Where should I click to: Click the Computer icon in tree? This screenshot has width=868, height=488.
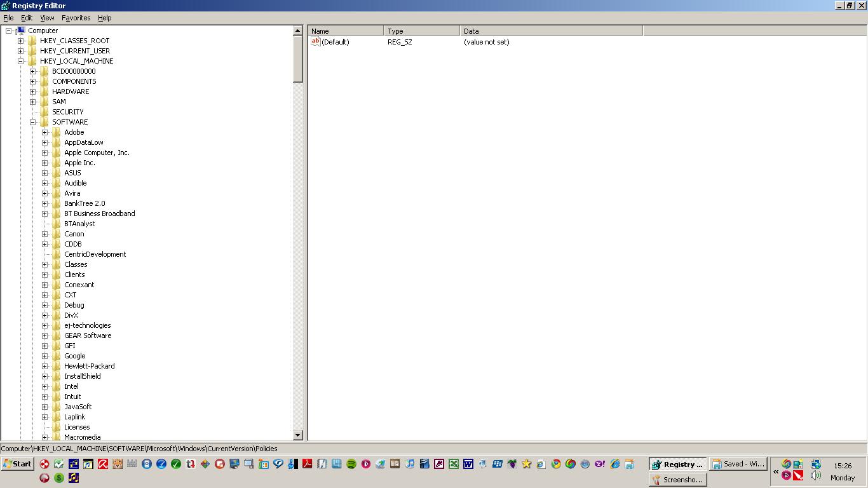point(20,30)
